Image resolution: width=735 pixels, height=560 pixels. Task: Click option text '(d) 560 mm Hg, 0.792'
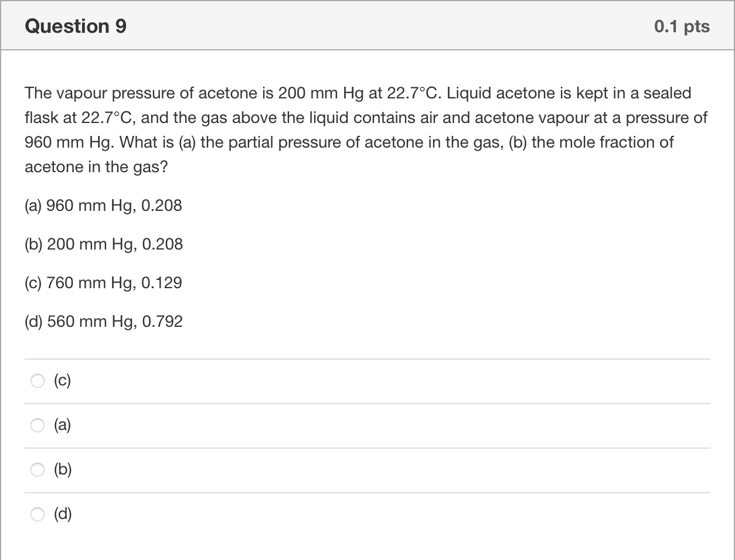[x=104, y=322]
